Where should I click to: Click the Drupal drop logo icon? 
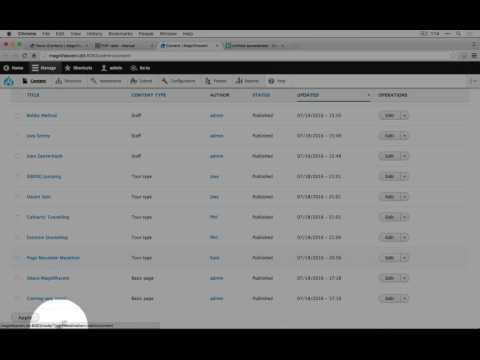click(x=8, y=81)
